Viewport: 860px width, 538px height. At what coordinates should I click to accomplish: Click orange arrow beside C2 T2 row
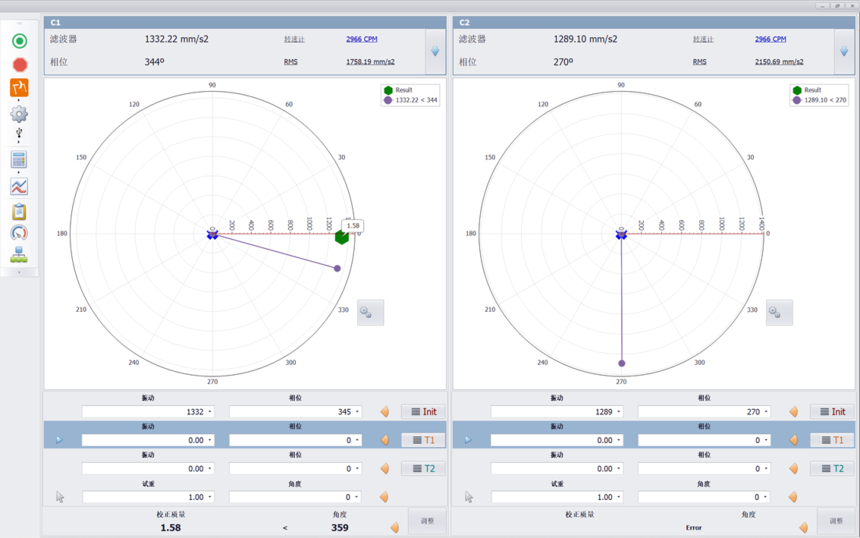click(794, 469)
